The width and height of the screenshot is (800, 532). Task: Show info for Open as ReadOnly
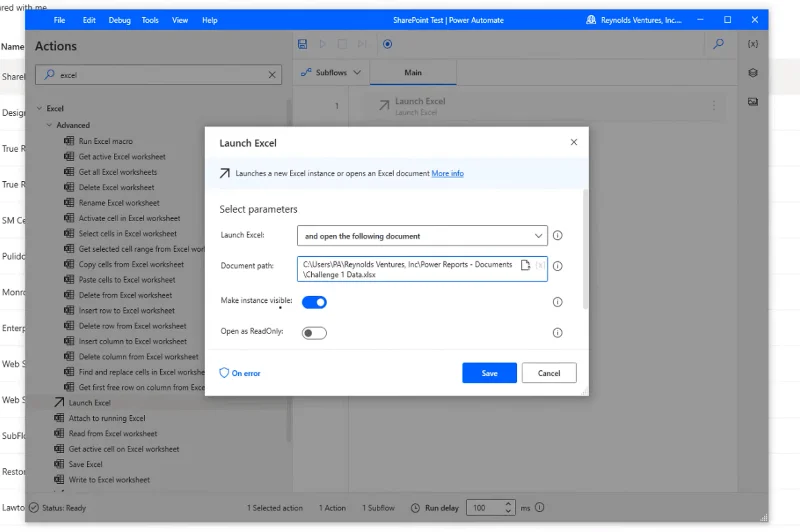click(x=558, y=333)
